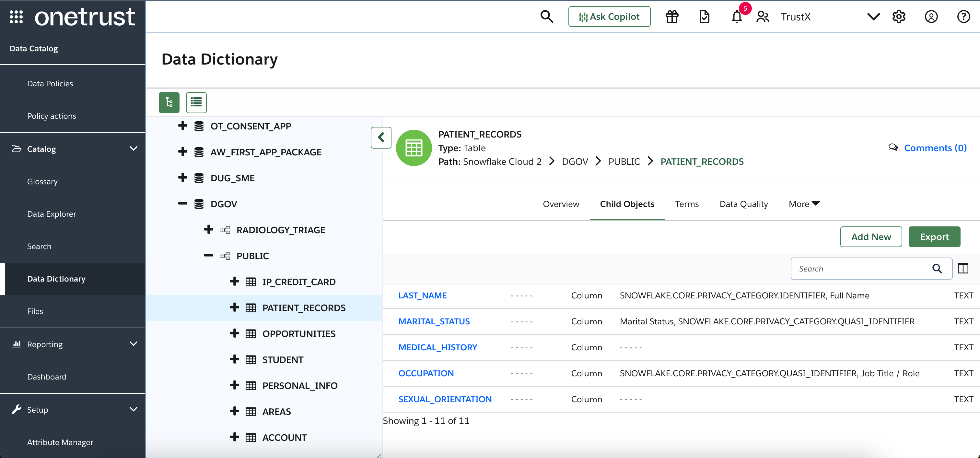Collapse the Catalog section in the sidebar
This screenshot has width=980, height=458.
133,149
